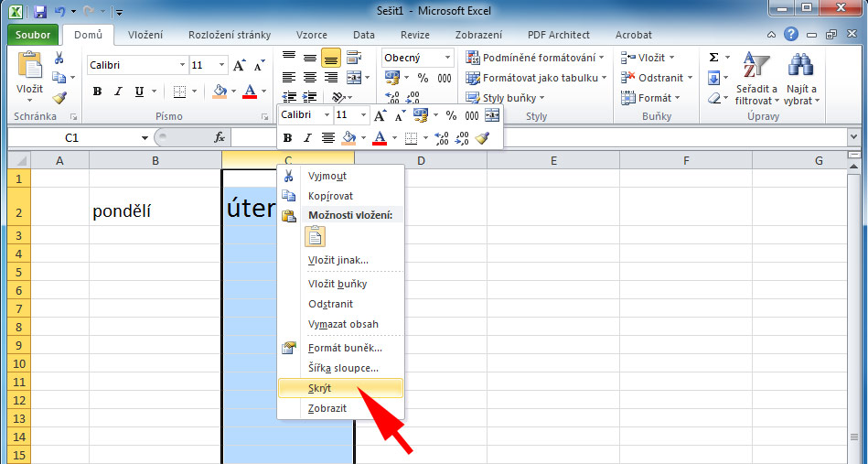Screen dimensions: 868x464
Task: Expand Formátovat jako tabulku dropdown
Action: tap(604, 78)
